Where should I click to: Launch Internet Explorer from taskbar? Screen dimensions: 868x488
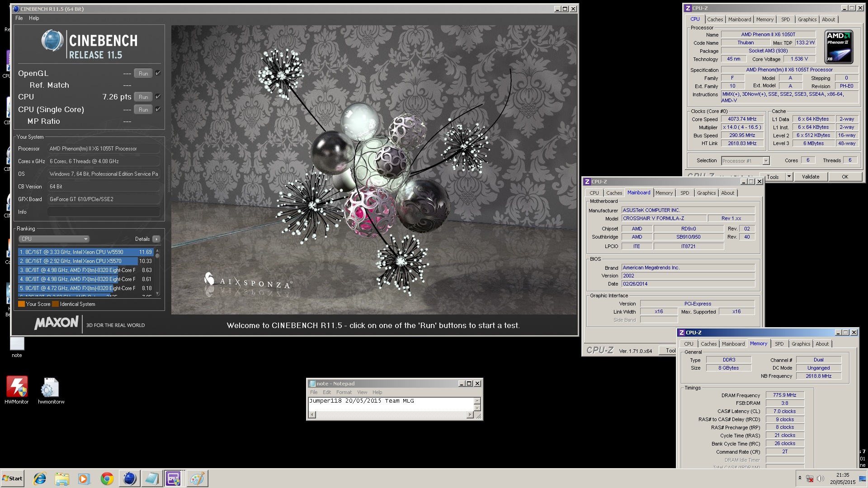pos(40,479)
